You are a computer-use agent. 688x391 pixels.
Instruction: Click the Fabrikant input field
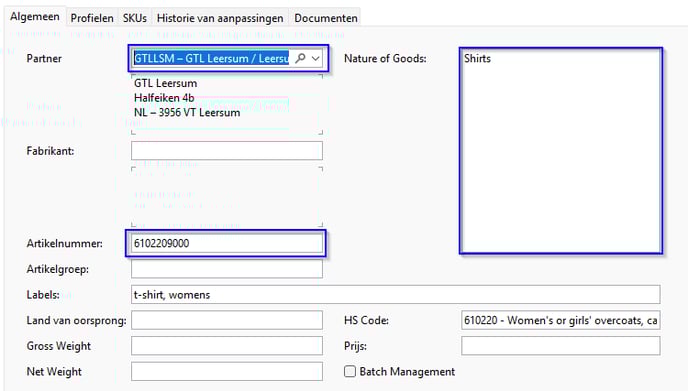(x=227, y=151)
